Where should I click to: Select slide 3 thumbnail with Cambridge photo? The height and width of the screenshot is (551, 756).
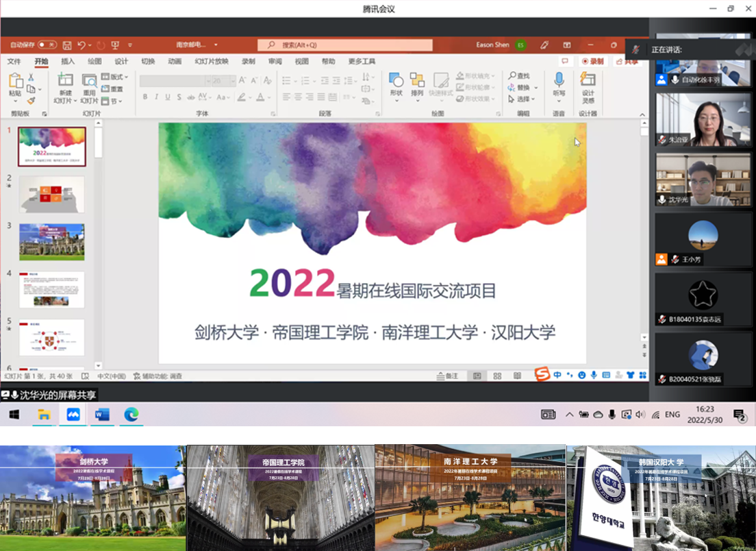pyautogui.click(x=52, y=241)
